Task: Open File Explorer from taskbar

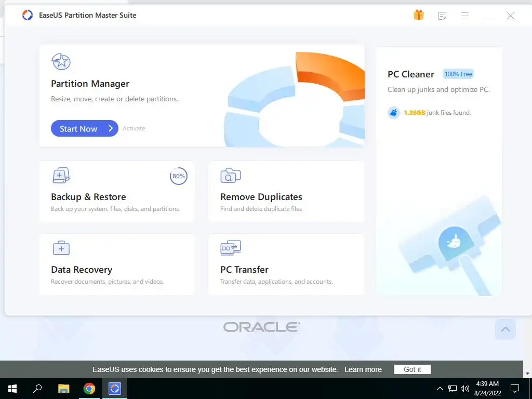Action: click(63, 389)
